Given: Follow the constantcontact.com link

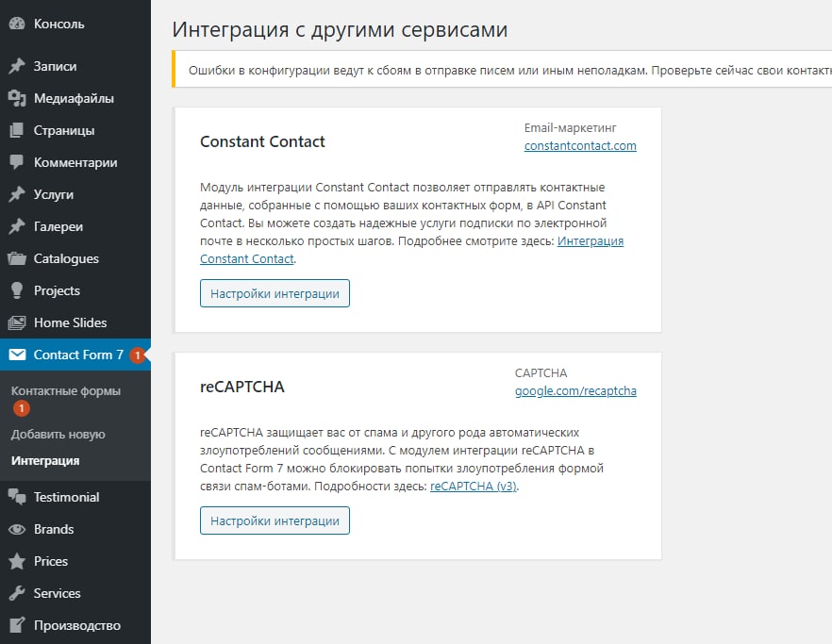Looking at the screenshot, I should [580, 146].
